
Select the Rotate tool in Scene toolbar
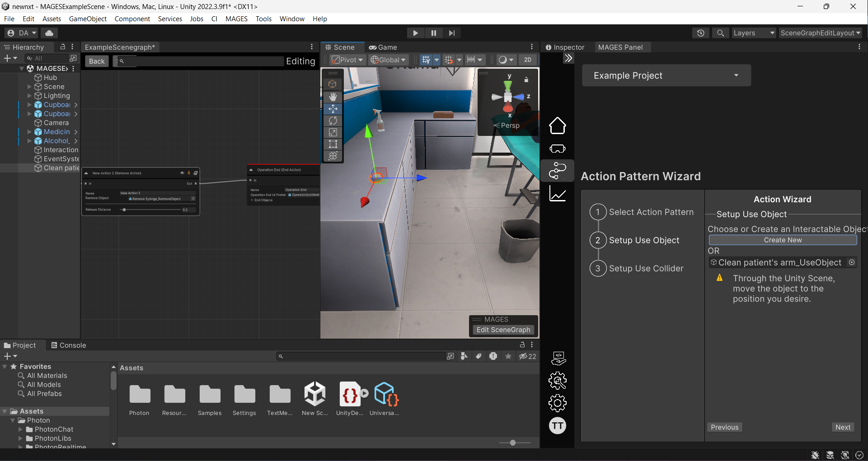pyautogui.click(x=333, y=121)
